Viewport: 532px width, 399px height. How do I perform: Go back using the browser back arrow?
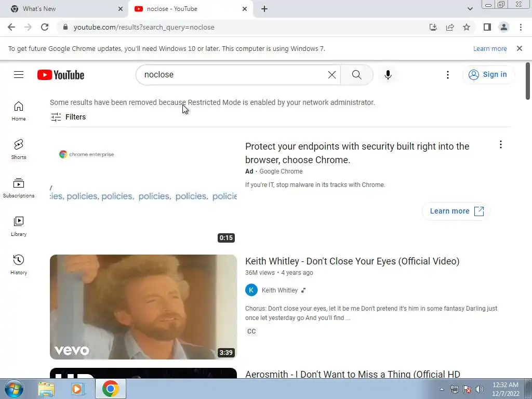click(11, 27)
